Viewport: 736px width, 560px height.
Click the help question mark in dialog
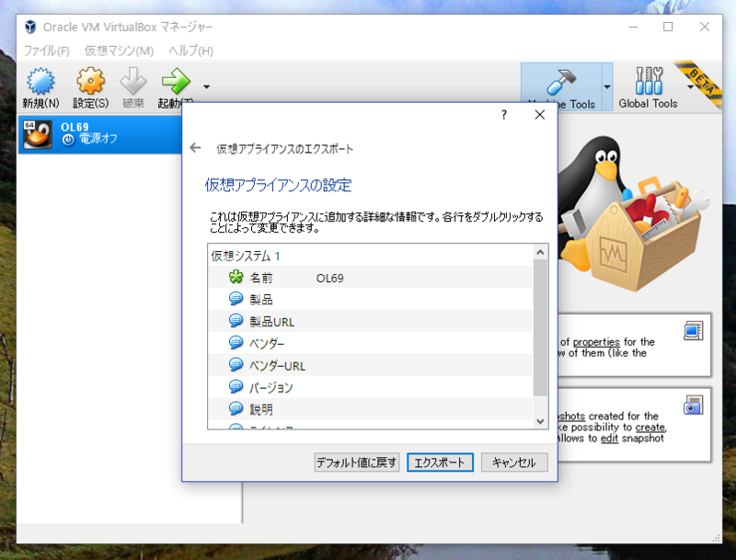504,115
